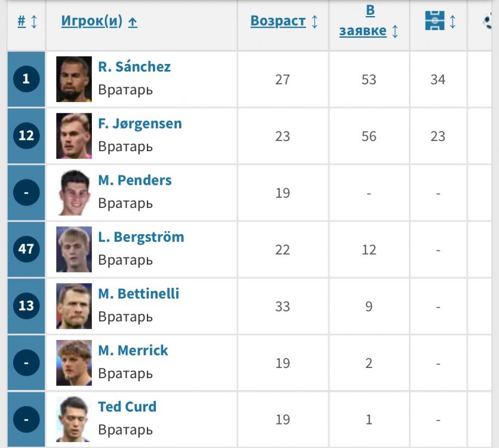Viewport: 499px width, 448px height.
Task: Open F. Jørgensen player page
Action: pos(140,124)
